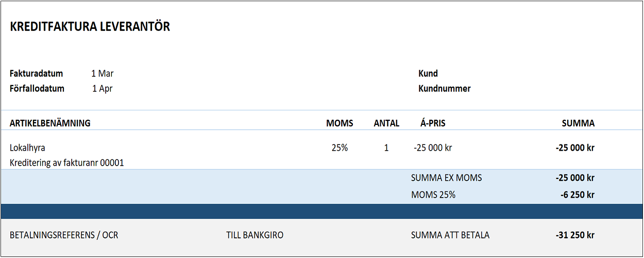Click the ARTIKELBENÄMNING column header
The image size is (644, 258).
(50, 123)
